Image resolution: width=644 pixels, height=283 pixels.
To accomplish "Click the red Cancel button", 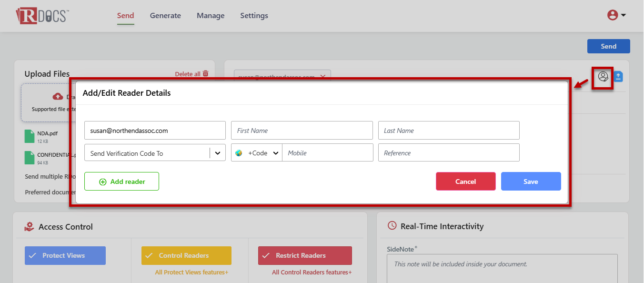I will (x=465, y=182).
